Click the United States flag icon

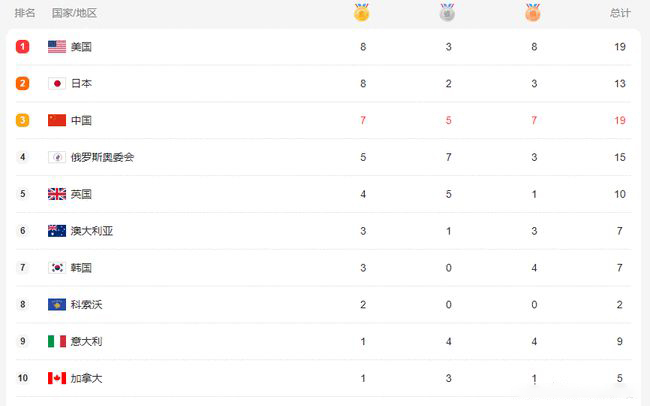click(57, 47)
